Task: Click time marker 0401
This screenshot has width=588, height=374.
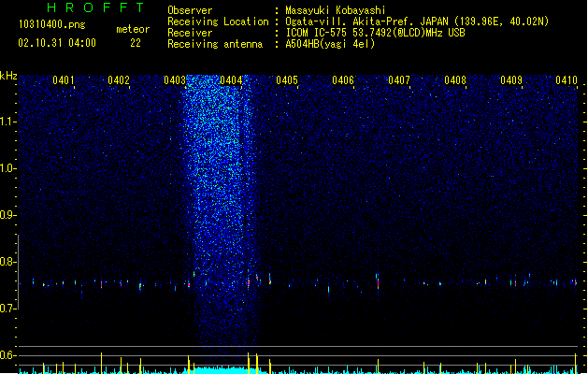Action: click(x=63, y=80)
